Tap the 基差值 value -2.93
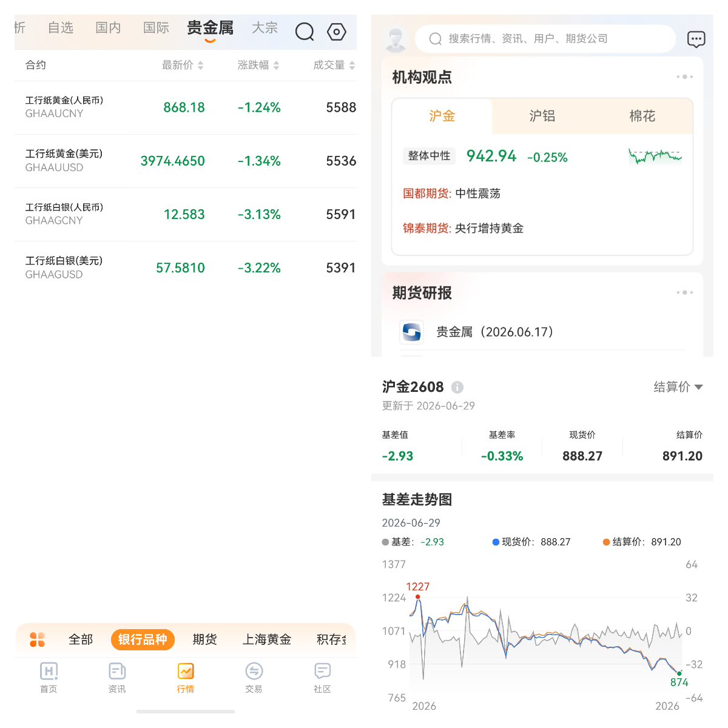 coord(397,456)
